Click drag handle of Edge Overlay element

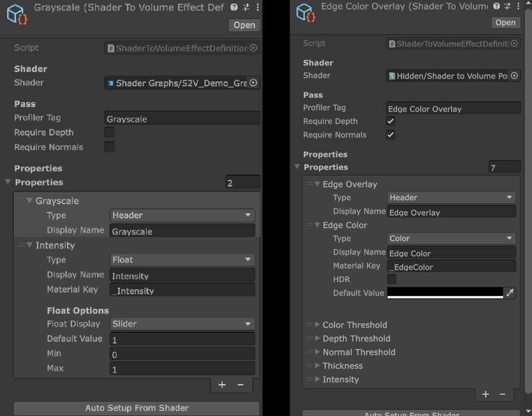[309, 184]
